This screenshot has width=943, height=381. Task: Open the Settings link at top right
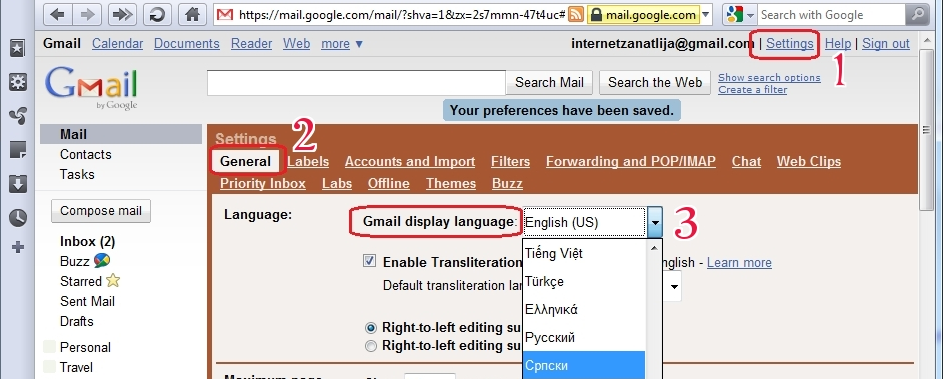(x=790, y=43)
